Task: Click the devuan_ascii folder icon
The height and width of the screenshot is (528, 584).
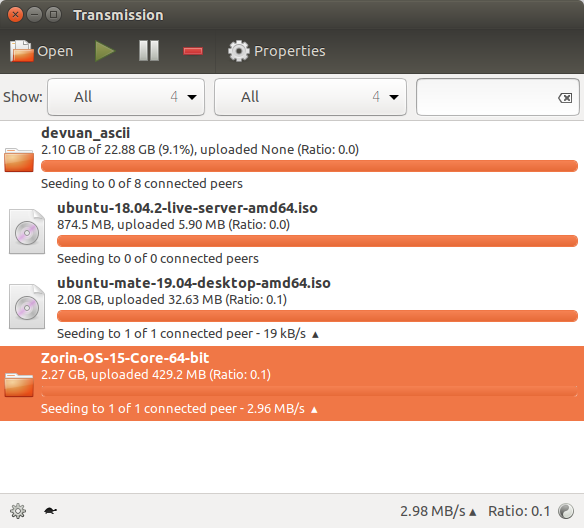Action: point(19,160)
